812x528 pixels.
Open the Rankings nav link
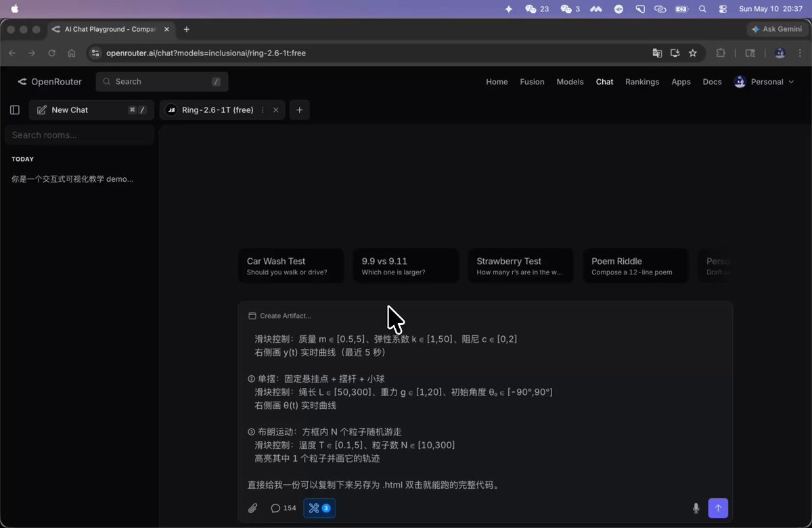click(642, 82)
